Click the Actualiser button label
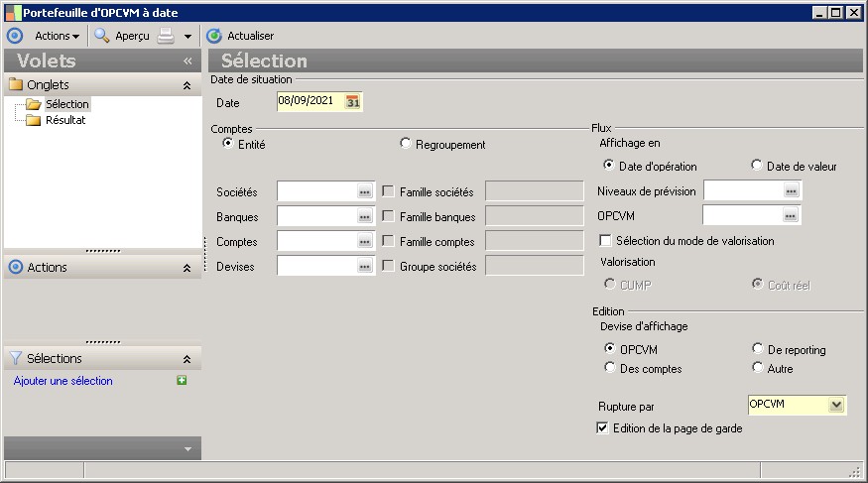The height and width of the screenshot is (483, 868). (x=250, y=36)
